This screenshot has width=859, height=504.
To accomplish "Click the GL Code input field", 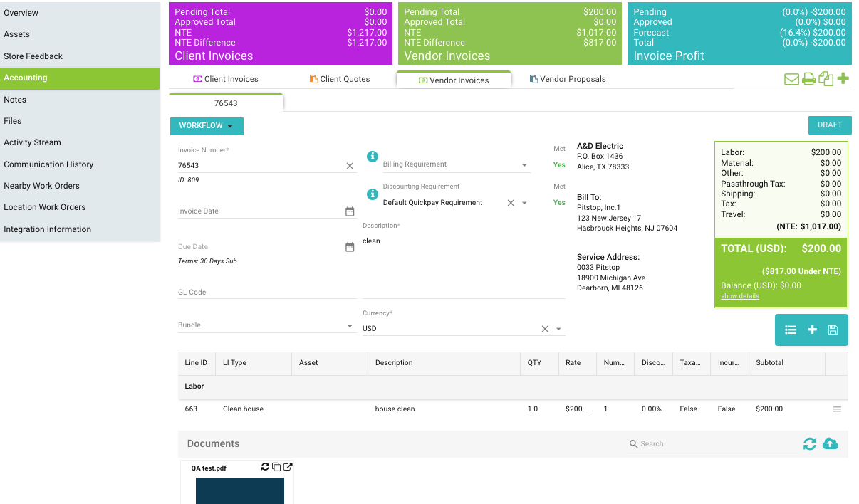I will [266, 293].
